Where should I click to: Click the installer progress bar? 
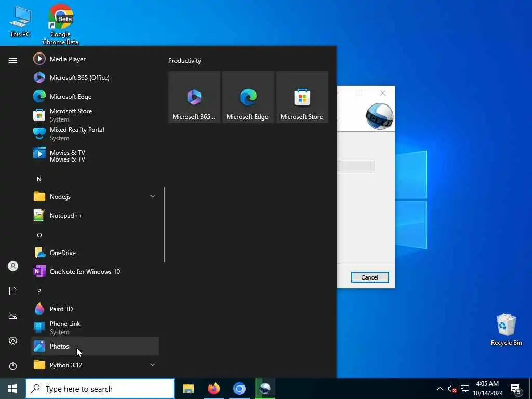(355, 166)
